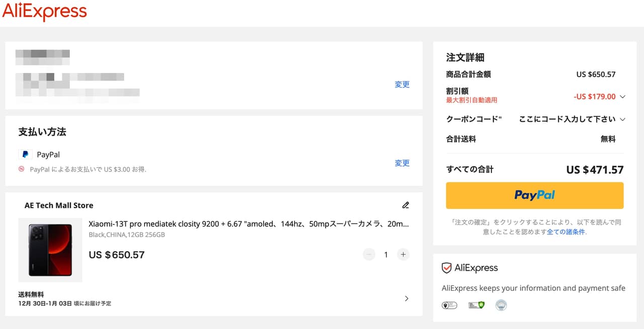Click the first security certification badge
The image size is (644, 329).
[x=449, y=305]
